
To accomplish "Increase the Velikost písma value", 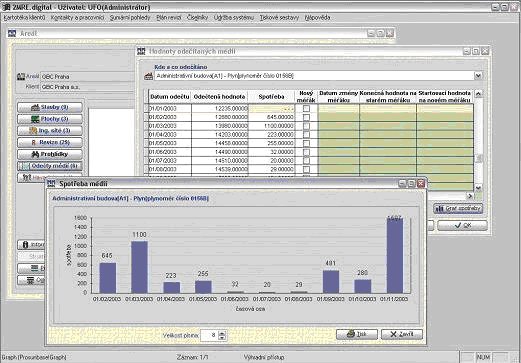I will 222,333.
